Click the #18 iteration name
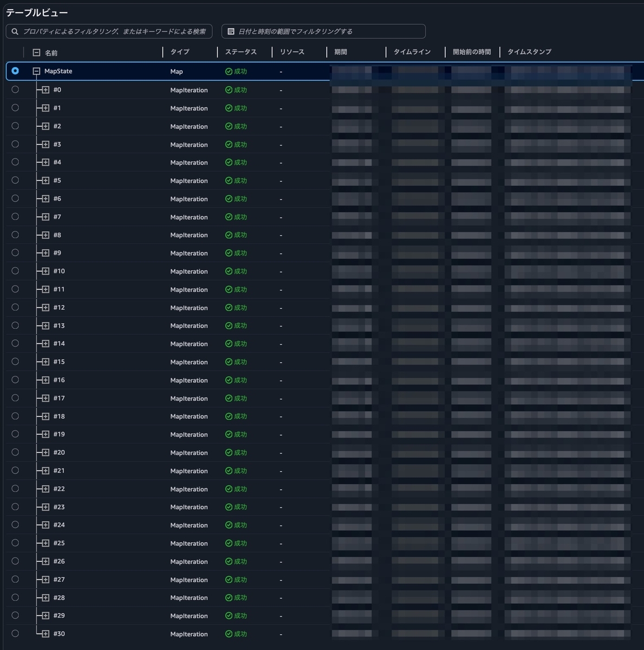This screenshot has width=644, height=650. click(x=59, y=416)
